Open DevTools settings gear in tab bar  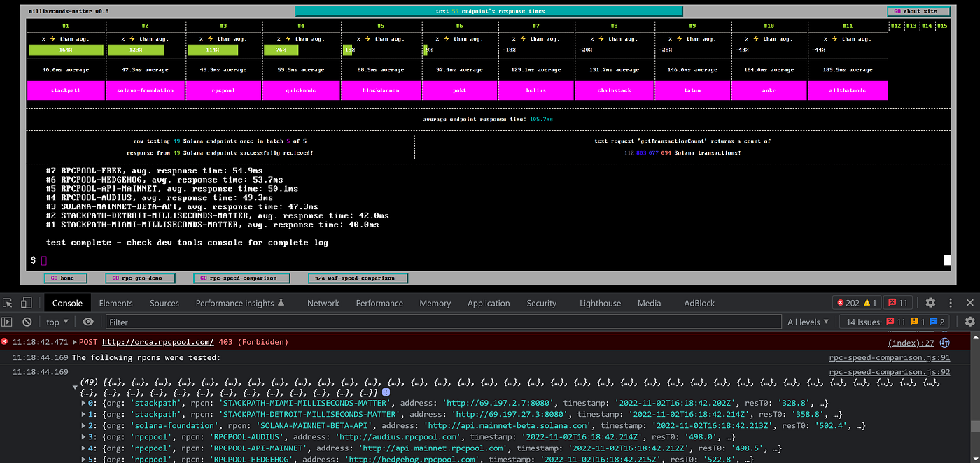930,303
